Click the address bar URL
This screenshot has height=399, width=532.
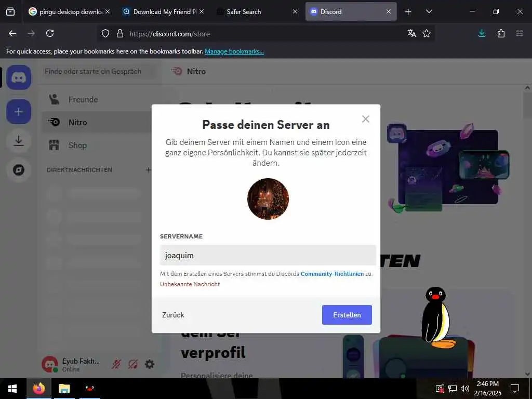click(x=170, y=34)
